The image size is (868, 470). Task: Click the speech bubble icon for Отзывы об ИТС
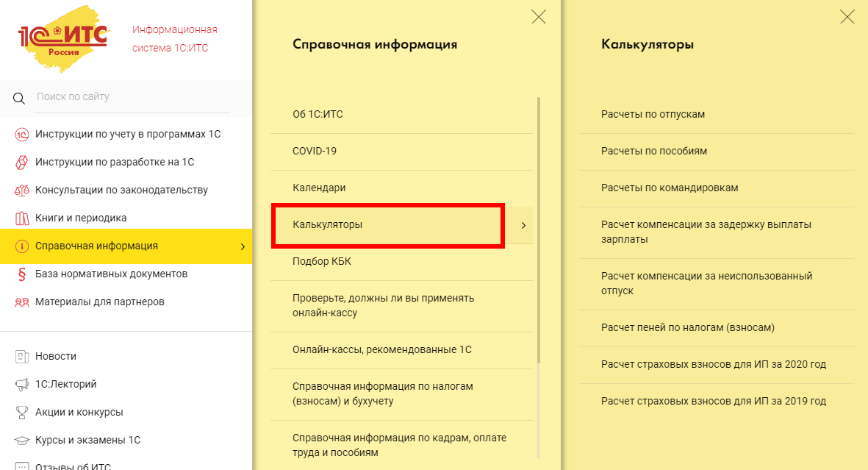click(x=21, y=466)
